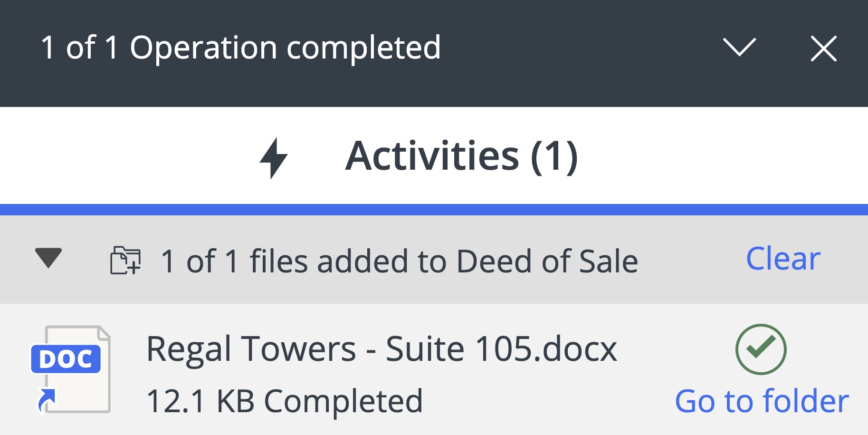Image resolution: width=868 pixels, height=435 pixels.
Task: Clear the completed activity list
Action: coord(783,259)
